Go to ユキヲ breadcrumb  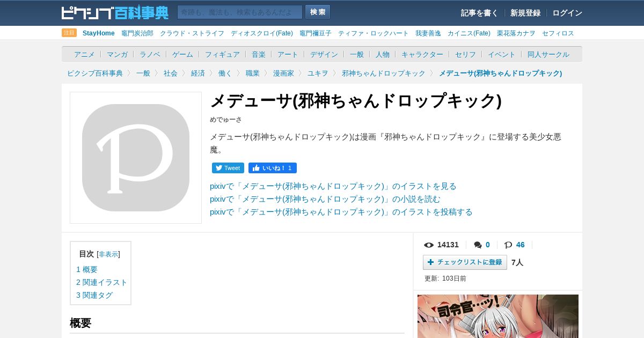(x=318, y=73)
